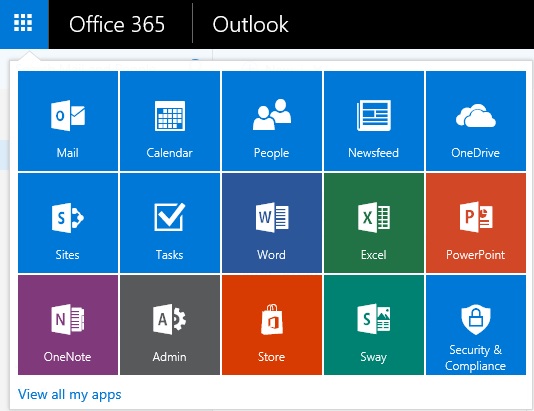The width and height of the screenshot is (534, 411).
Task: Click the Outlook title in header
Action: point(250,24)
